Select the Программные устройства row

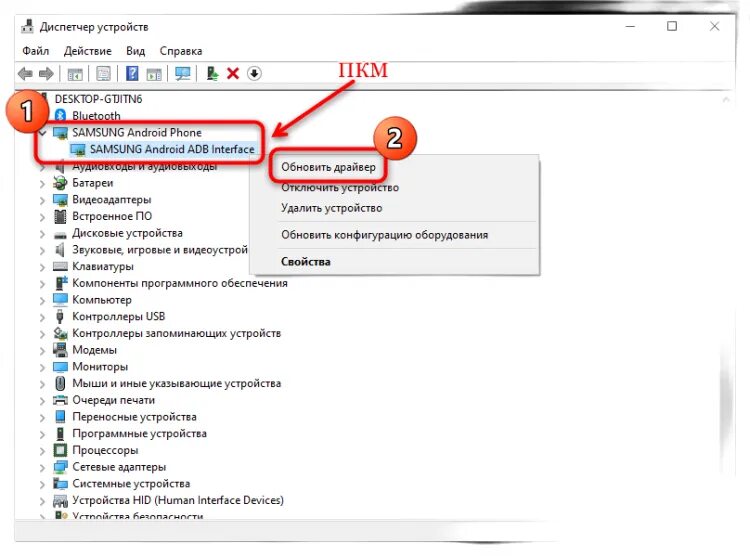pyautogui.click(x=139, y=434)
